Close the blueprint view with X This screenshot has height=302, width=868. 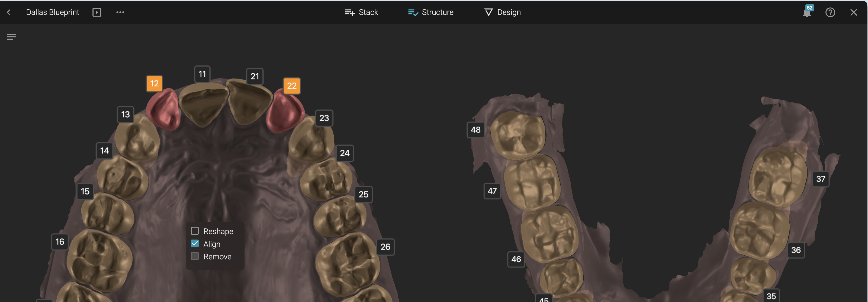[854, 12]
